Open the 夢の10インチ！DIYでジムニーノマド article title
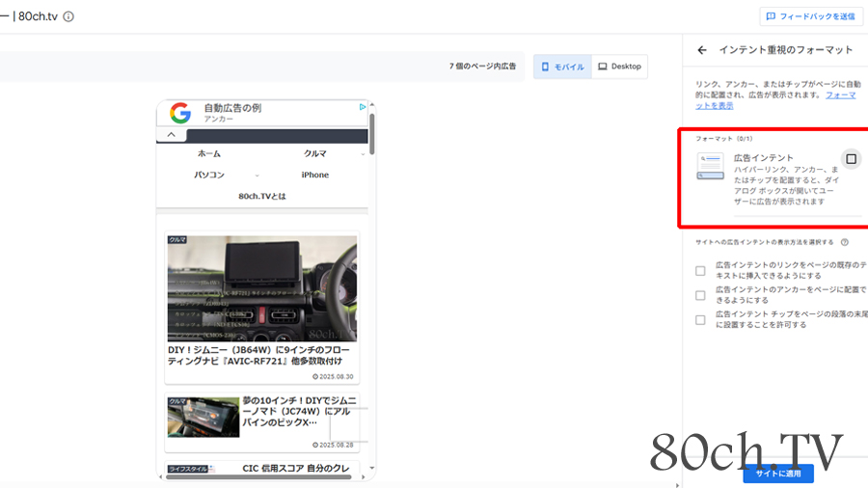This screenshot has width=868, height=488. click(300, 411)
